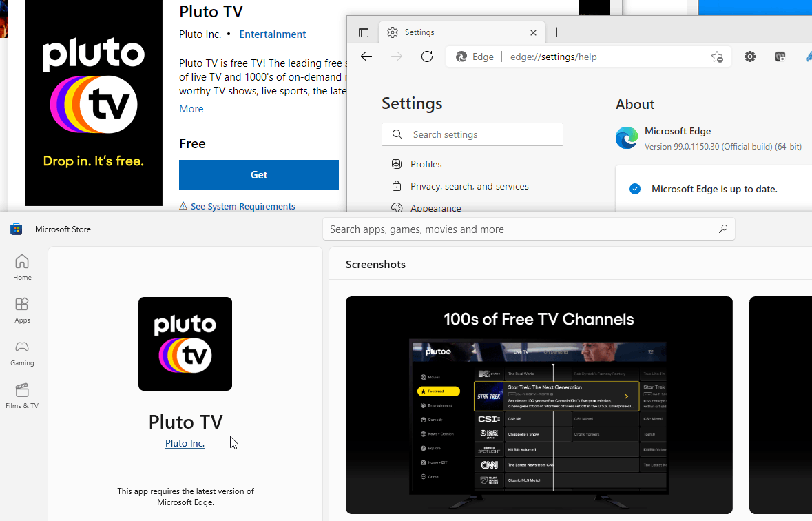Click the gear extension icon in Edge toolbar

click(750, 57)
